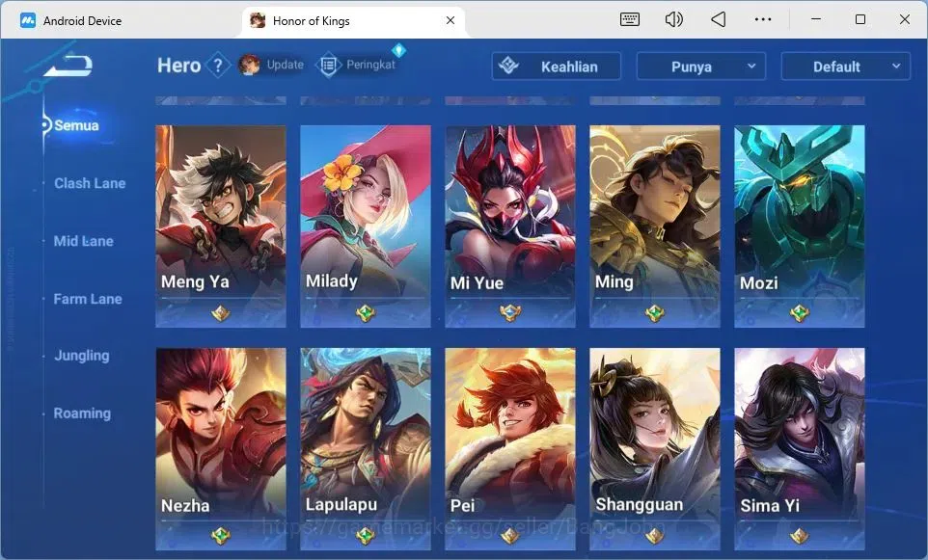Select the Pei hero card
Viewport: 928px width, 560px height.
pyautogui.click(x=509, y=449)
